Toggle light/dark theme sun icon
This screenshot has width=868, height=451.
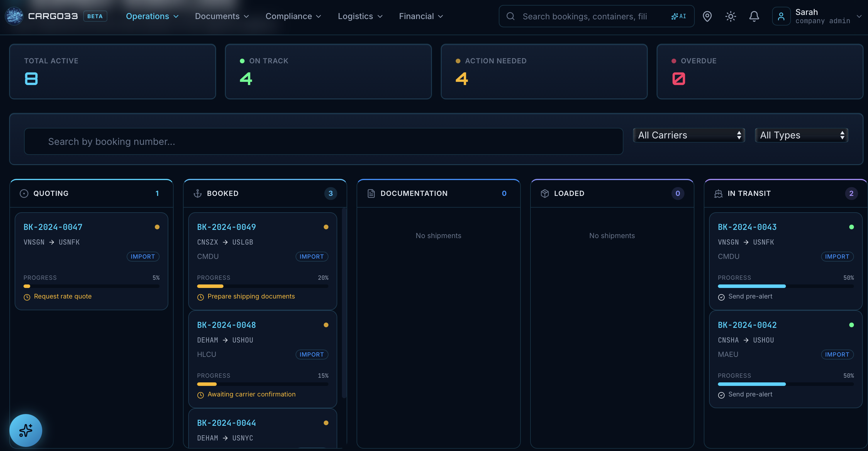(730, 16)
